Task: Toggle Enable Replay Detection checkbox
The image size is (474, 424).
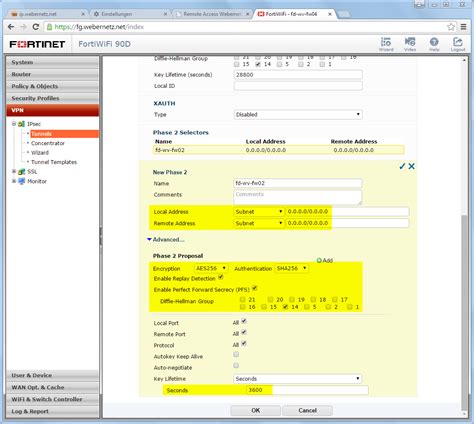Action: pos(221,277)
